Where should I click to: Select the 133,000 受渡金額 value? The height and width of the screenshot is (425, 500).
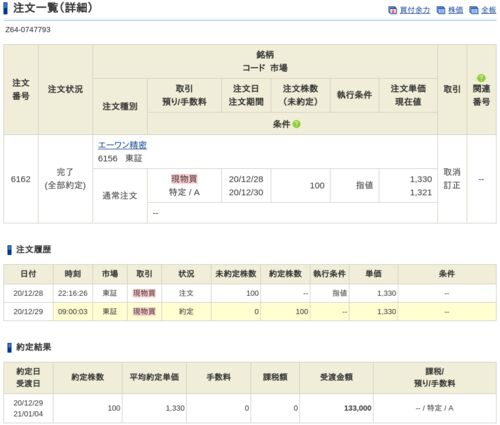click(358, 408)
